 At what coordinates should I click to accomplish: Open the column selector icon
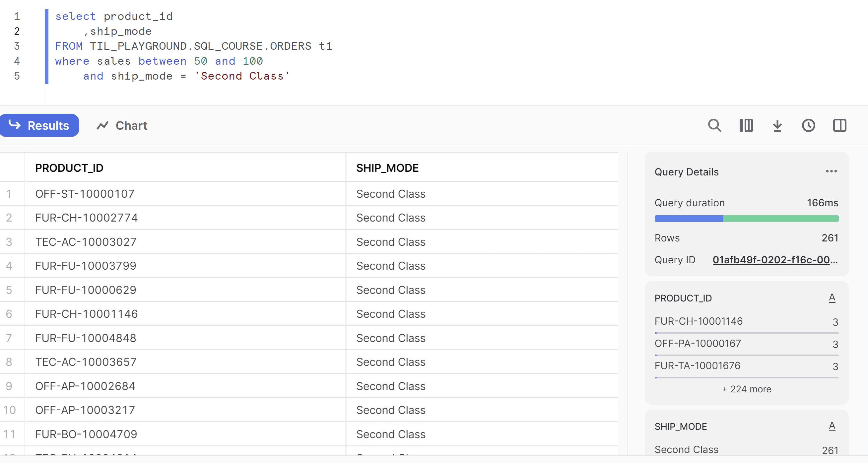point(746,125)
